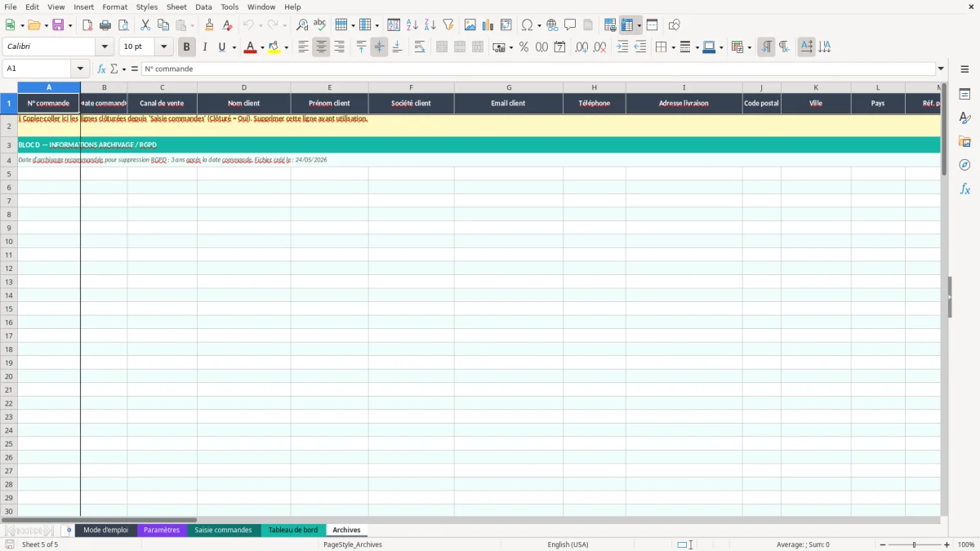The width and height of the screenshot is (980, 551).
Task: Apply the yellow background color swatch
Action: pyautogui.click(x=274, y=47)
